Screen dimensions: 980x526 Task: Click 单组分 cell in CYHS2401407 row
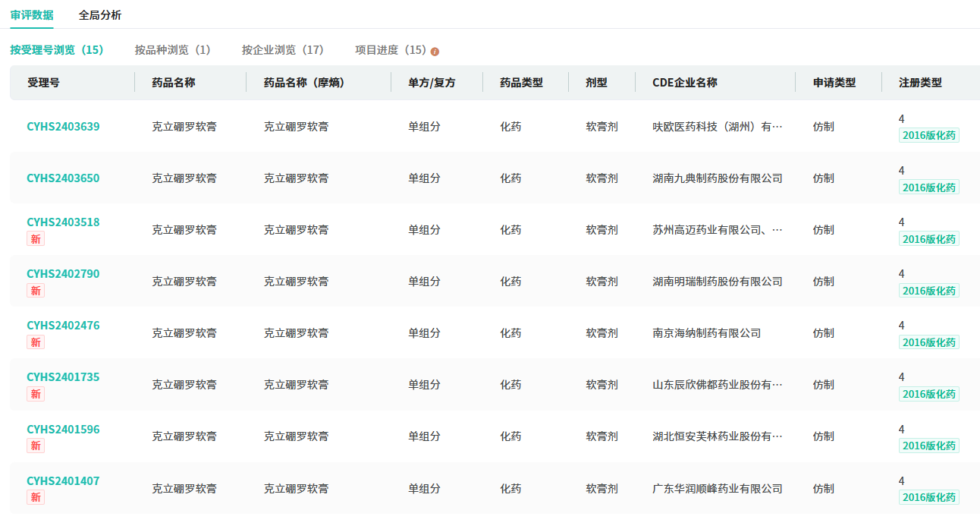pyautogui.click(x=424, y=489)
